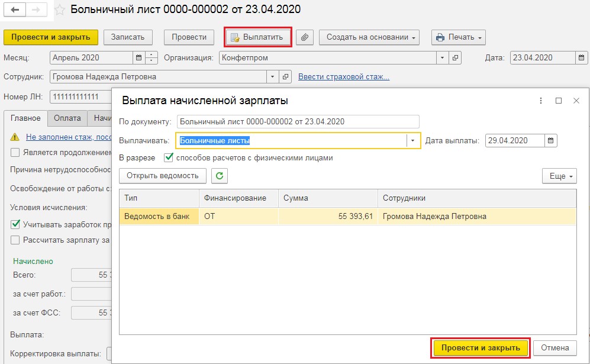Click the Месяц input field
Screen dimensions: 590x364
[92, 57]
